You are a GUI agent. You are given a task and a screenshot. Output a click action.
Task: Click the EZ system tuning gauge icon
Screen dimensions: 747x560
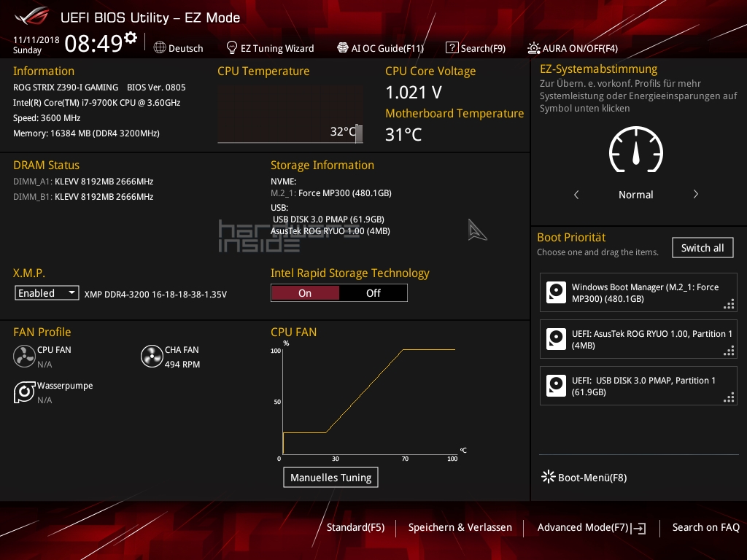636,149
